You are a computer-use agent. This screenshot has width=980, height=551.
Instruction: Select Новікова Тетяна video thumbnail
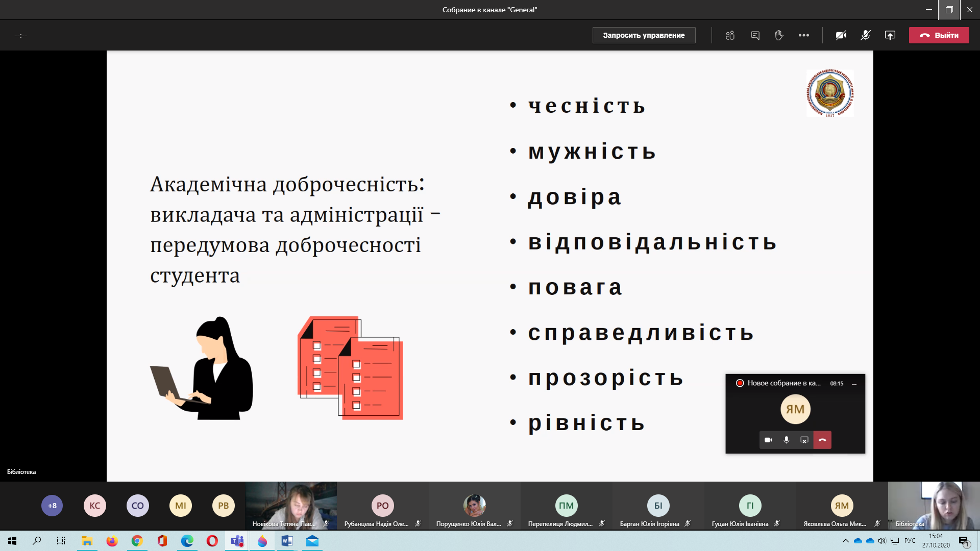291,506
